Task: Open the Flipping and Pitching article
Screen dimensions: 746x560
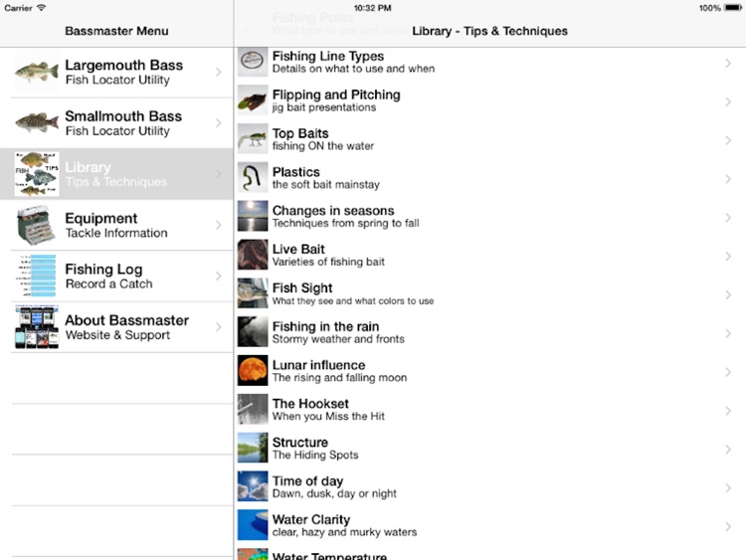Action: 490,100
